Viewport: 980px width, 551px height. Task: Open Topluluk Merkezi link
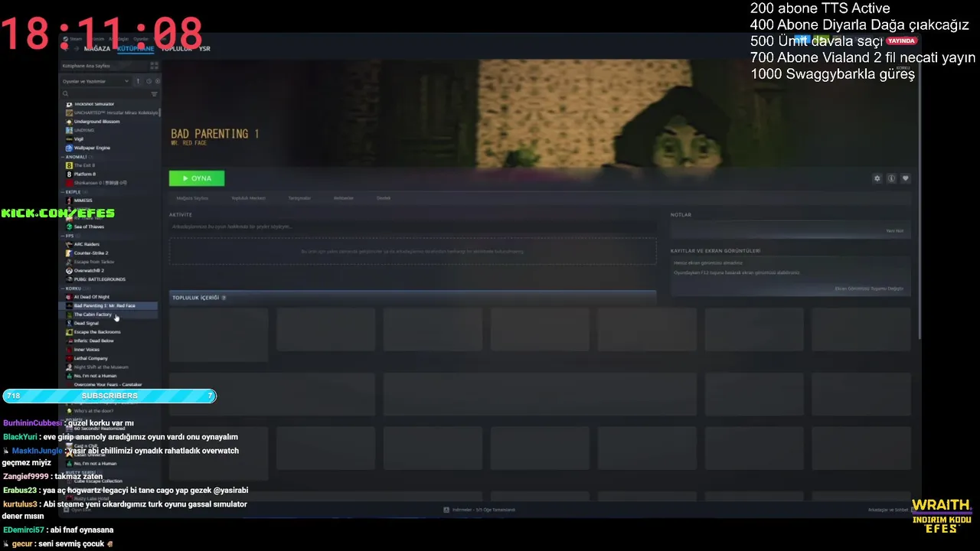point(248,198)
